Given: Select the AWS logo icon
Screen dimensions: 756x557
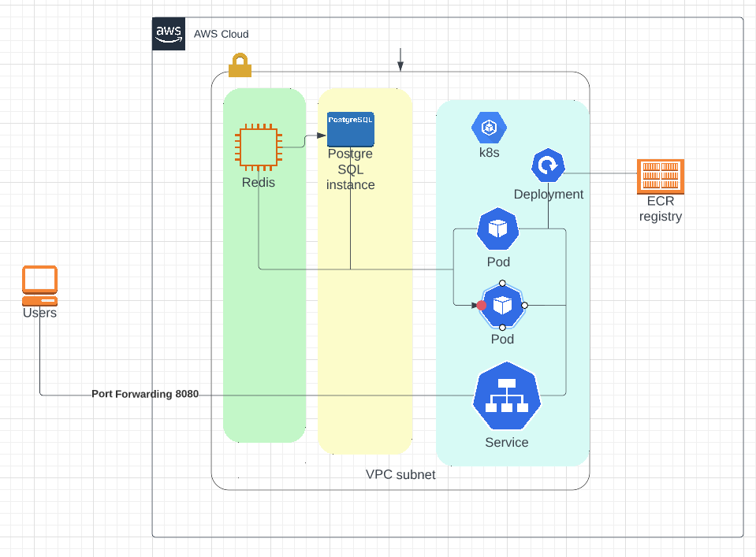Looking at the screenshot, I should [x=169, y=34].
